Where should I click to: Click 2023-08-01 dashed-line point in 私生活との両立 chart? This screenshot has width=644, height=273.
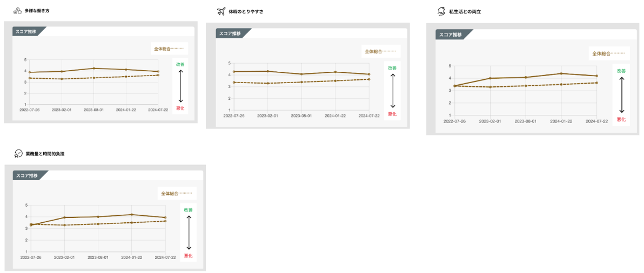[x=526, y=86]
